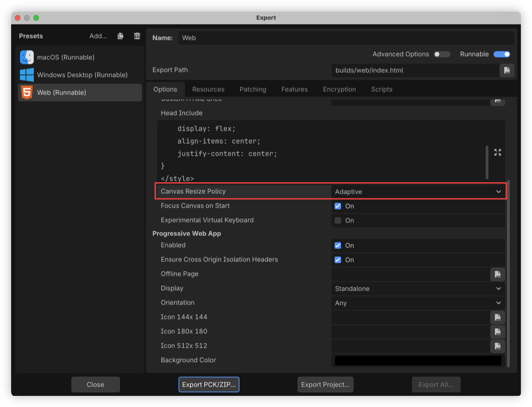Click the Export Path field
The width and height of the screenshot is (532, 407).
415,70
